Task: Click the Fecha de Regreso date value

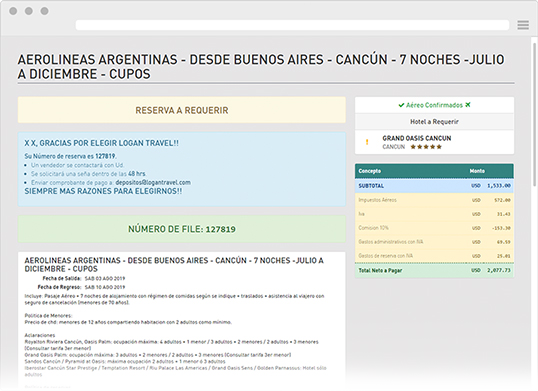Action: tap(105, 287)
